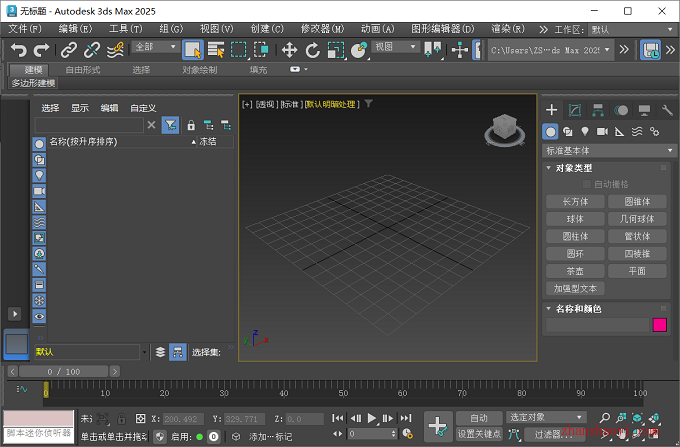680x447 pixels.
Task: Click the 自动 auto key button
Action: click(x=479, y=418)
